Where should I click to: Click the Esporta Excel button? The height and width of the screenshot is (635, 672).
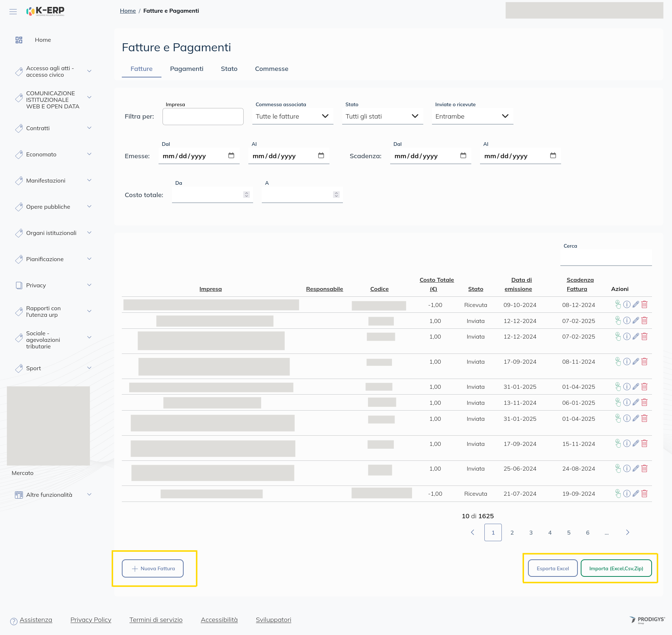coord(552,568)
